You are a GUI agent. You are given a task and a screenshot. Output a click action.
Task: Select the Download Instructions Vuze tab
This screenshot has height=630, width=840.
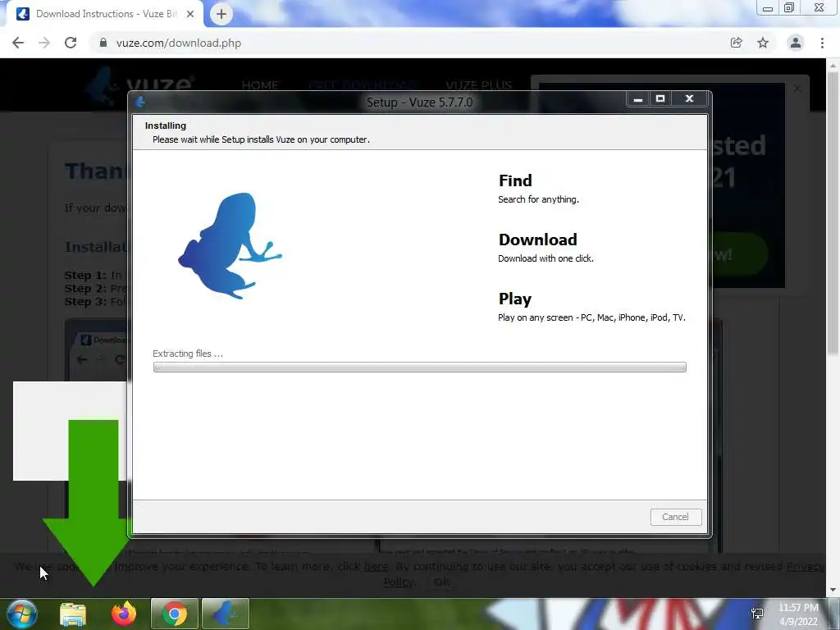pos(105,14)
